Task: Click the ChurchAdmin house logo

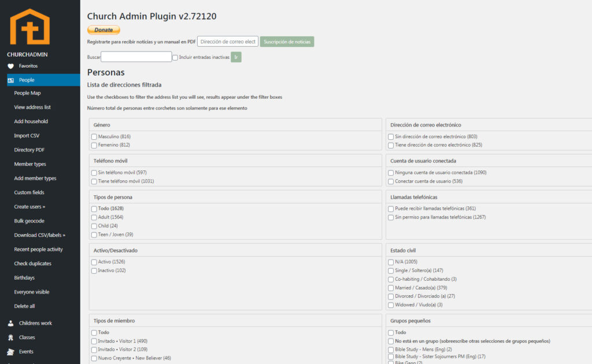Action: [29, 27]
